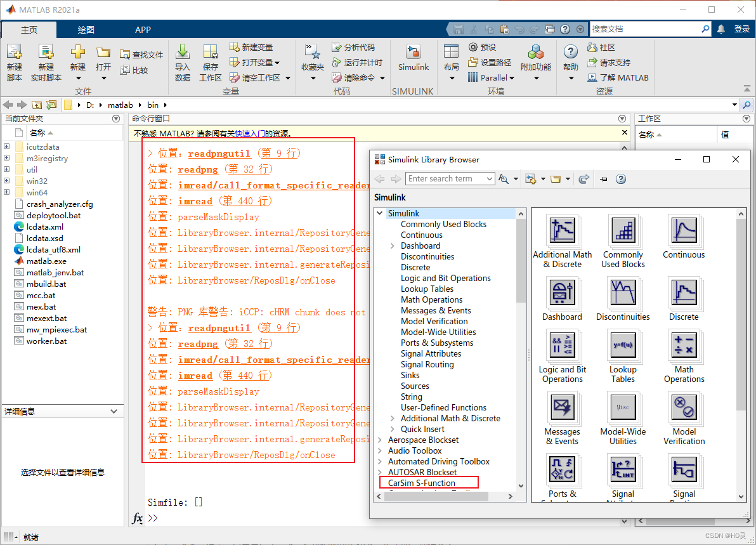Expand the icutzdata folder
Image resolution: width=756 pixels, height=545 pixels.
7,147
